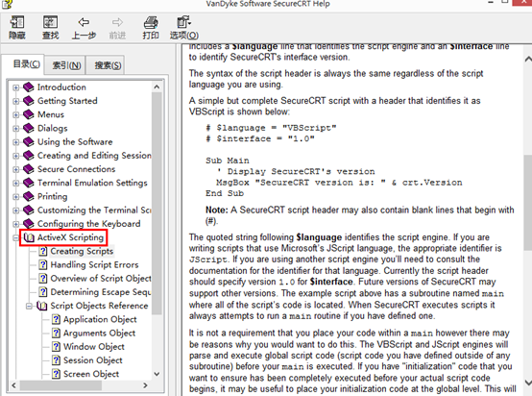Click the open-book icon of Script Objects Reference
The height and width of the screenshot is (396, 532).
click(x=42, y=306)
